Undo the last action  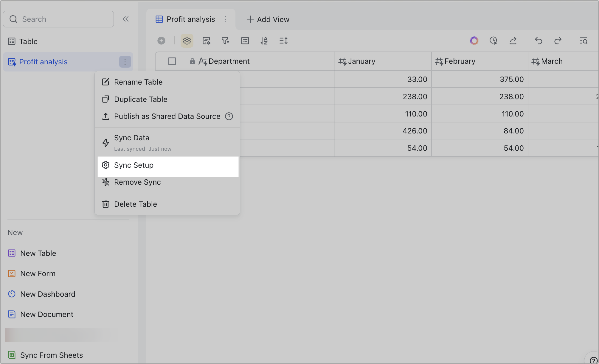[539, 41]
